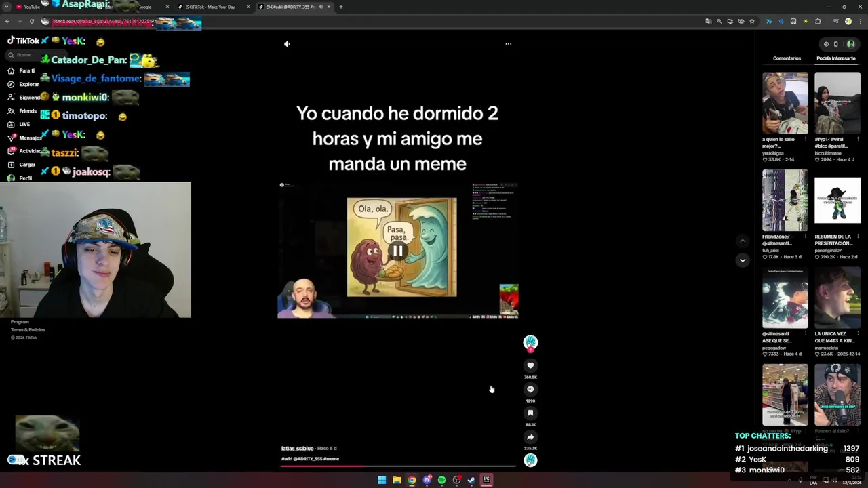Open comments via the speech bubble icon
The width and height of the screenshot is (868, 488).
tap(530, 389)
